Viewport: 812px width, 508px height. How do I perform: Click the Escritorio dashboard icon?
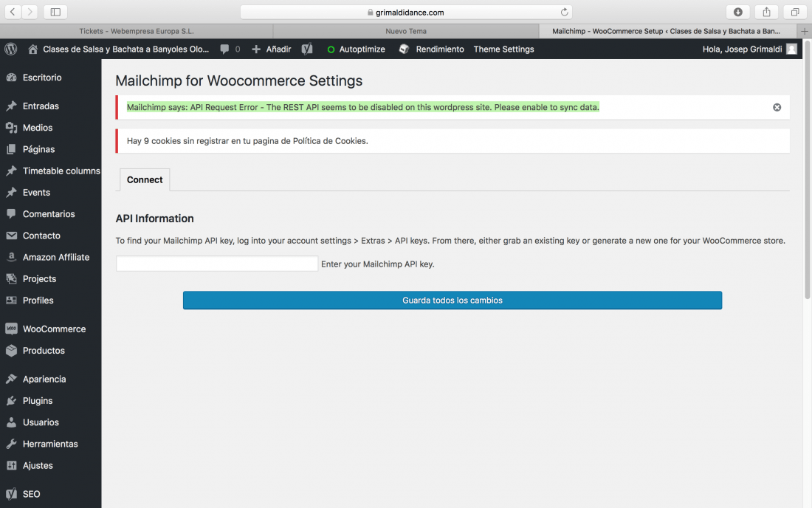11,78
